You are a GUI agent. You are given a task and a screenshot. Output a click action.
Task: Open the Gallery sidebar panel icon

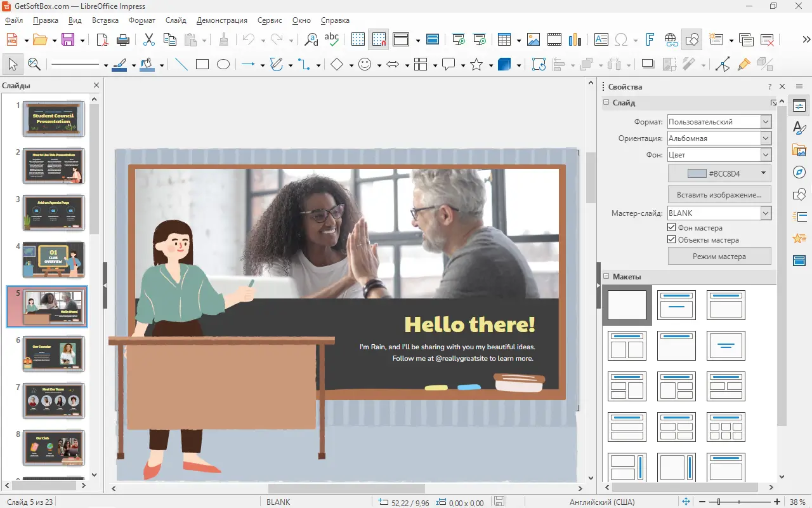799,150
